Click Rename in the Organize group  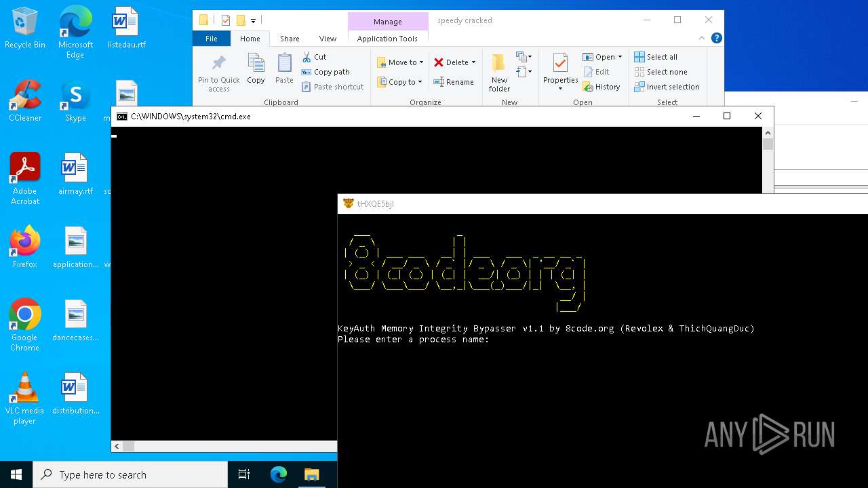pos(454,82)
